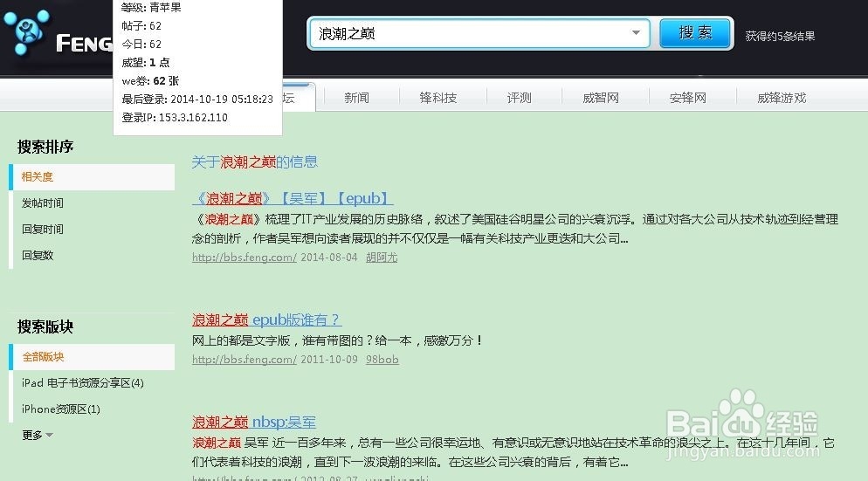The image size is (868, 481).
Task: Sort results by 相关度
Action: (x=92, y=177)
